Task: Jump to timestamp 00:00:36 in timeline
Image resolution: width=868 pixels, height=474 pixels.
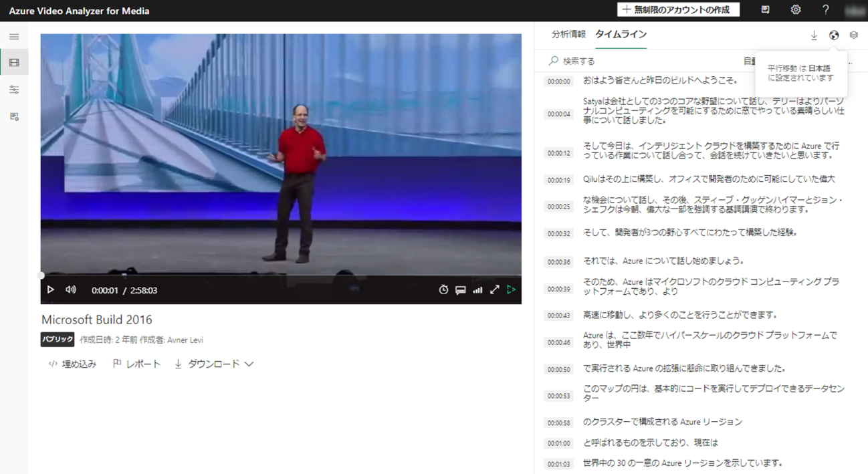Action: tap(558, 262)
